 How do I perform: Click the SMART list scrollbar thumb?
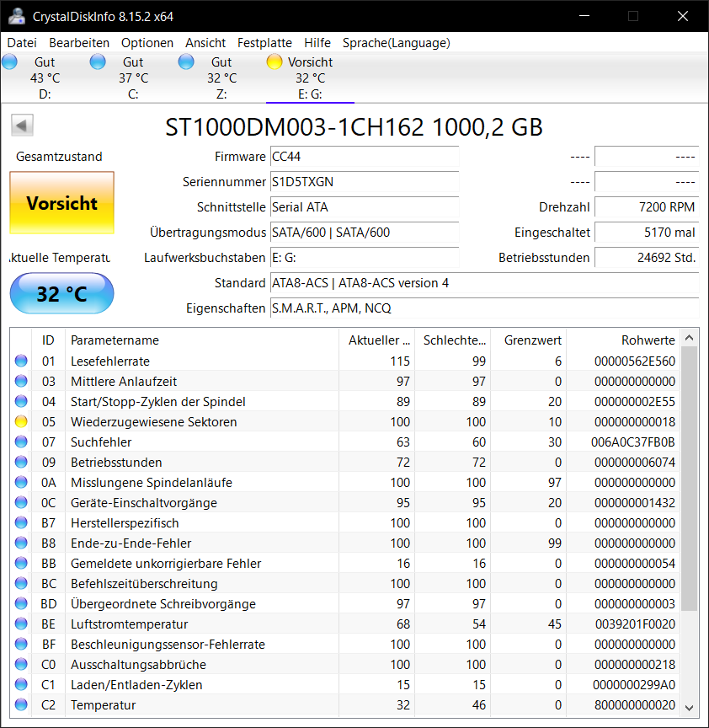point(689,479)
